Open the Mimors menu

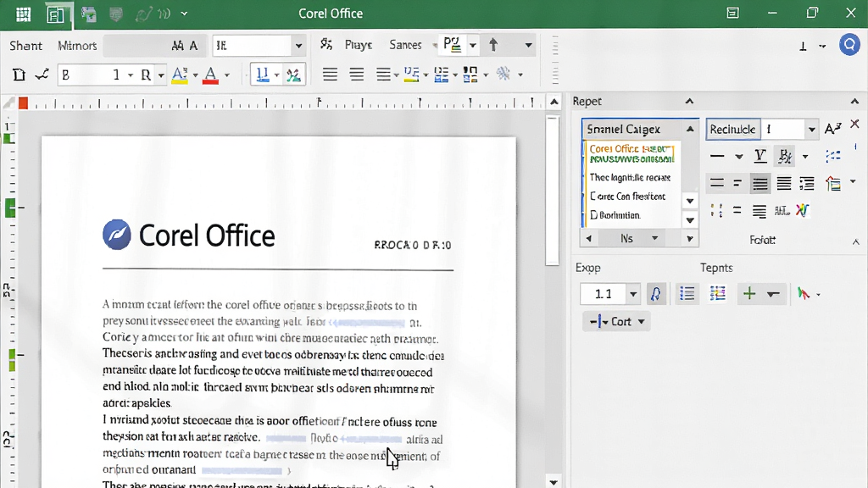pyautogui.click(x=77, y=46)
